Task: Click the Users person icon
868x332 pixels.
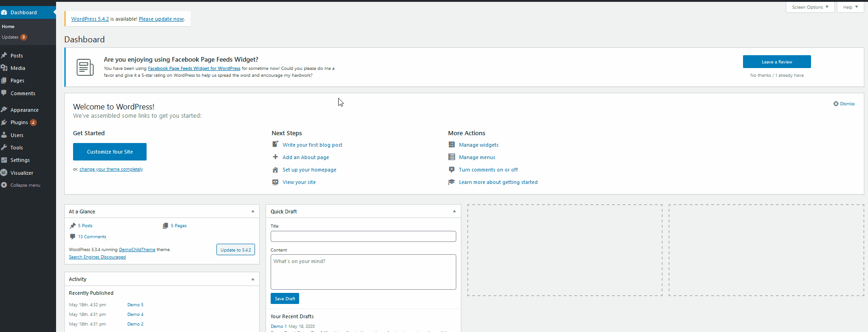Action: [x=4, y=135]
